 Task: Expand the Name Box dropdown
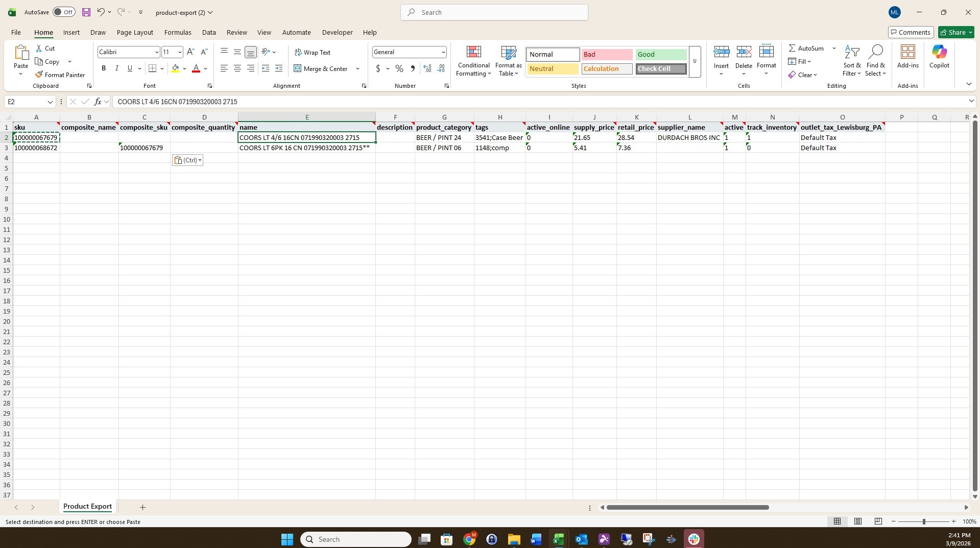coord(50,102)
